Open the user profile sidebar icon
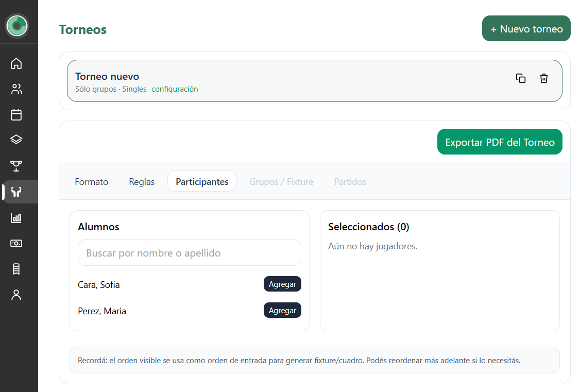This screenshot has width=580, height=392. [16, 295]
